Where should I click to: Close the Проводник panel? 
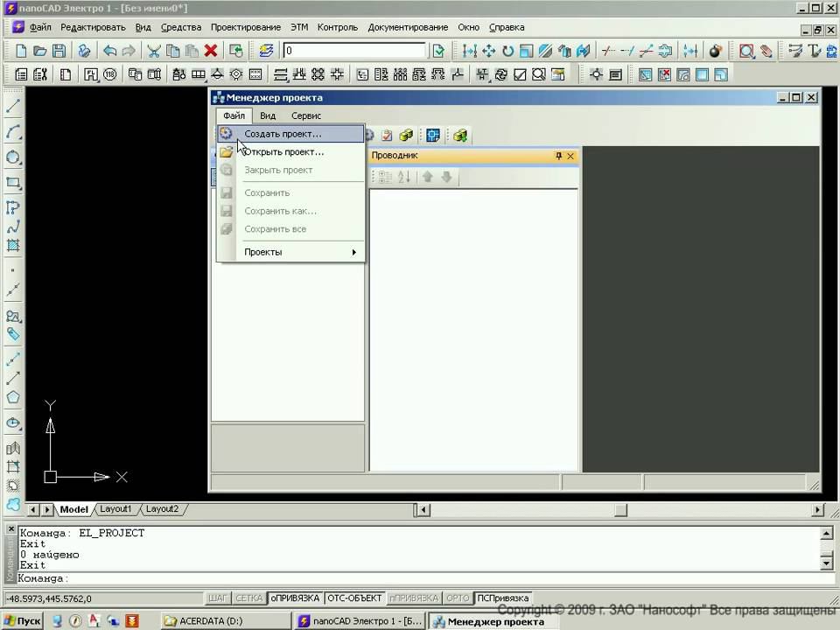click(570, 156)
